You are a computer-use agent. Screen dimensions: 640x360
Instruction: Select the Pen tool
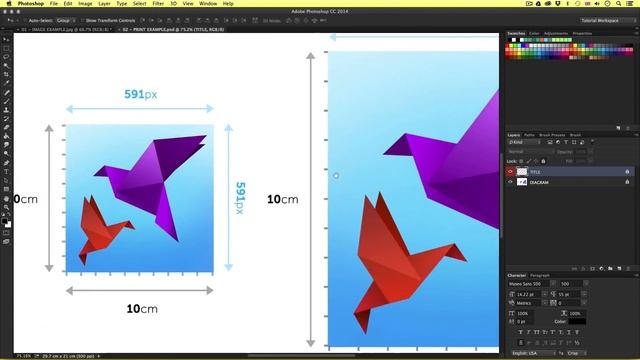6,163
